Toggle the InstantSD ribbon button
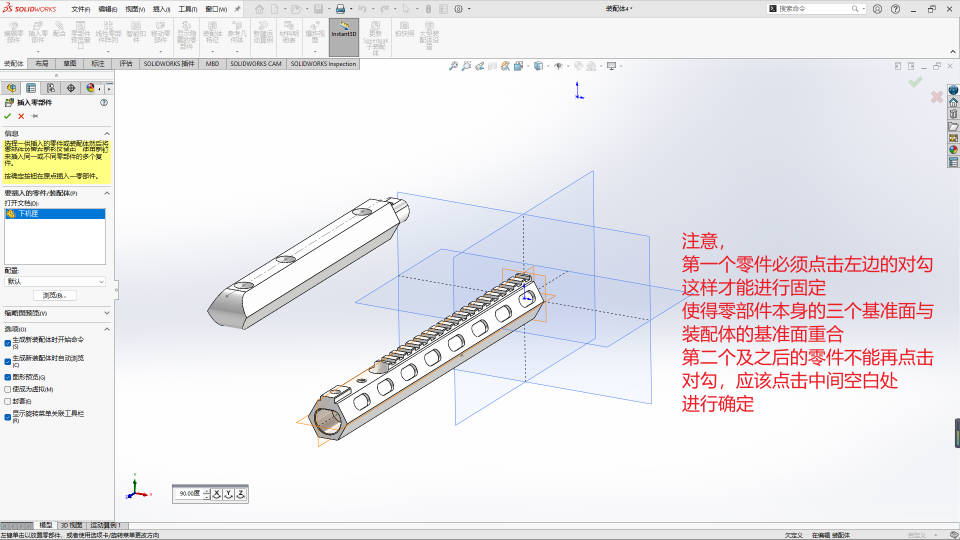This screenshot has width=960, height=540. pos(344,37)
